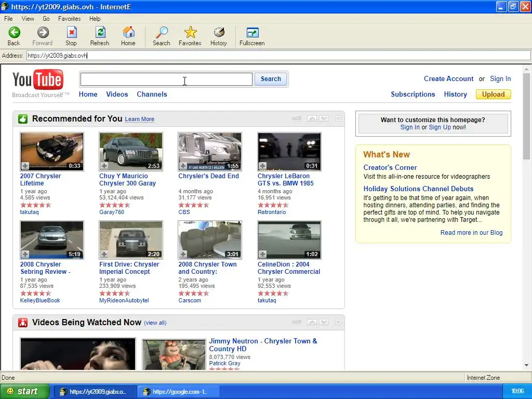Image resolution: width=532 pixels, height=399 pixels.
Task: Click the browser Address bar field
Action: [x=278, y=55]
